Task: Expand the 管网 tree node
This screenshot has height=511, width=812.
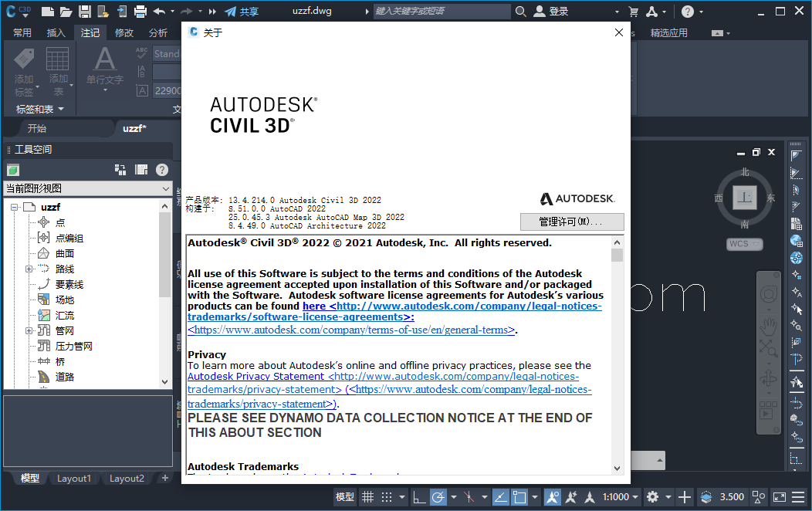Action: click(29, 330)
